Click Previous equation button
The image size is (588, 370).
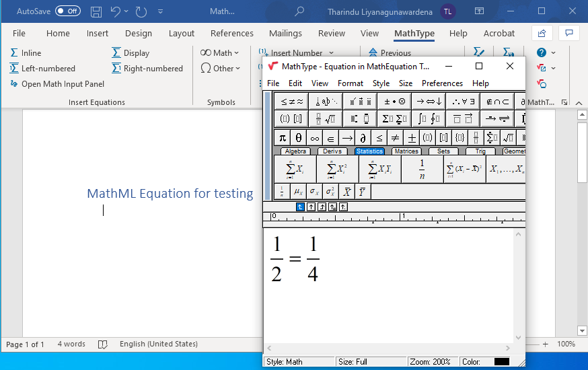390,53
